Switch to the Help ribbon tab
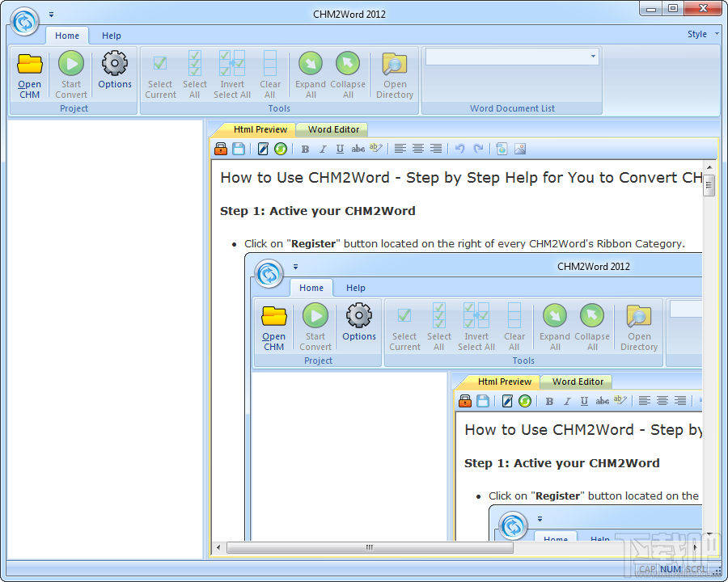Screen dimensions: 728x582 click(x=112, y=36)
